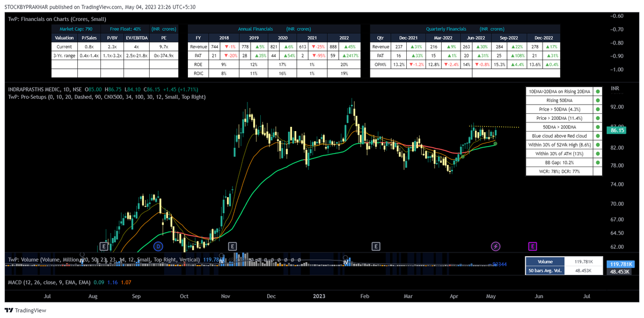Image resolution: width=644 pixels, height=318 pixels.
Task: Click the blue volume label 119.781K on axis
Action: click(620, 264)
